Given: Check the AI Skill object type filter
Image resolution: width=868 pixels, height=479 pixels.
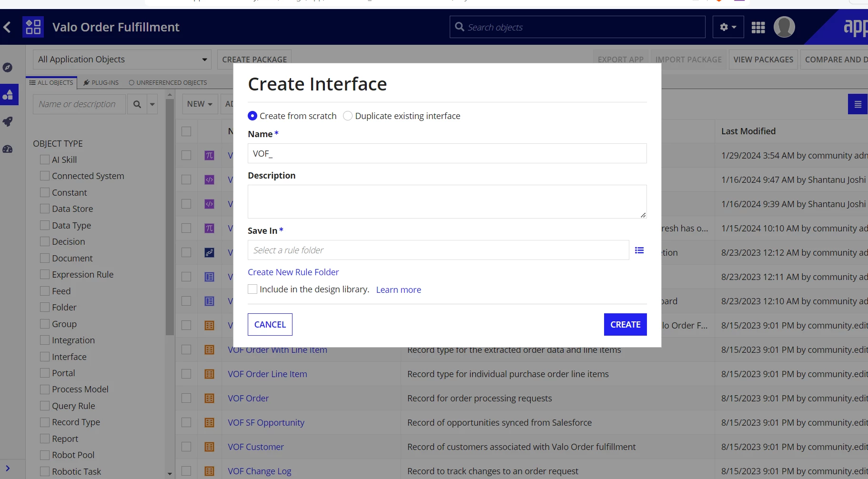Looking at the screenshot, I should pyautogui.click(x=45, y=160).
